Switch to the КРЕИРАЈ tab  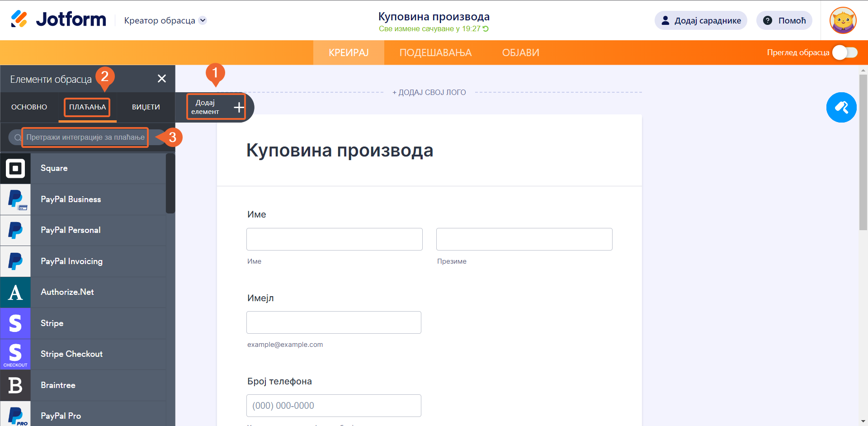click(x=349, y=52)
